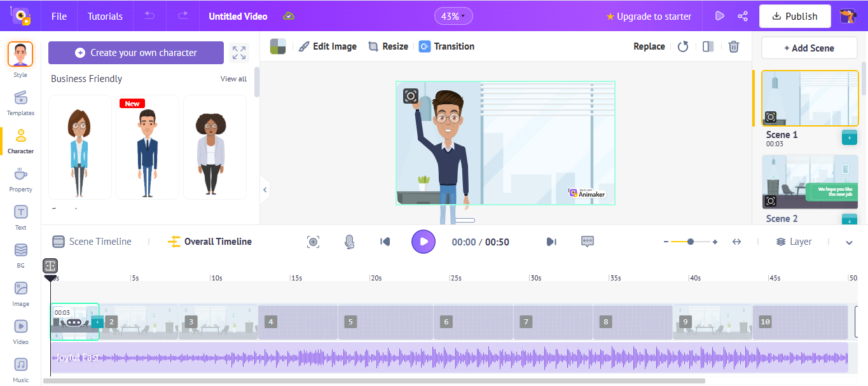868x386 pixels.
Task: Play the video preview
Action: coord(424,242)
